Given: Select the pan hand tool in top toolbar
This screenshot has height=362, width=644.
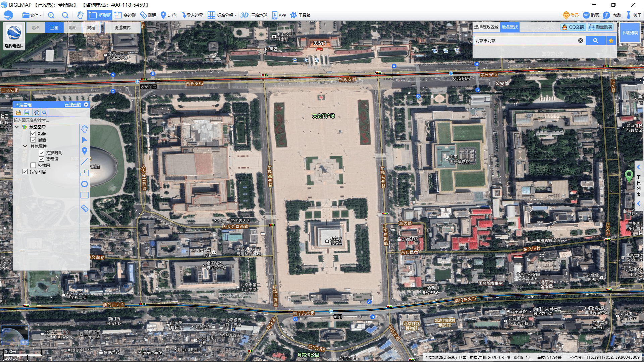Looking at the screenshot, I should 80,15.
